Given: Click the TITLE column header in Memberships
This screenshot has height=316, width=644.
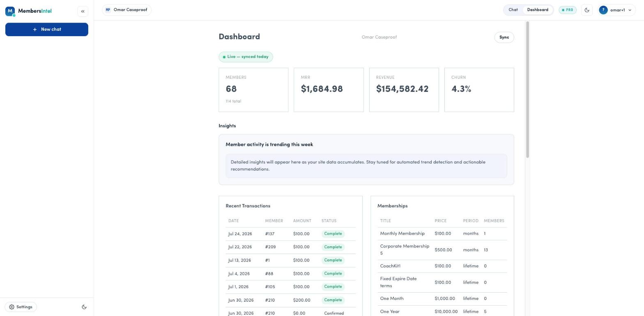Looking at the screenshot, I should [385, 221].
